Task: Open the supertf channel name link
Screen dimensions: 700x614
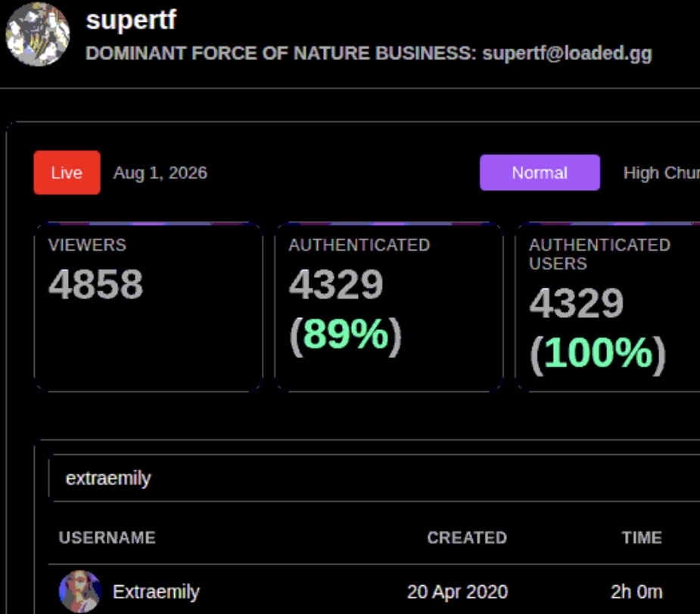Action: [131, 20]
